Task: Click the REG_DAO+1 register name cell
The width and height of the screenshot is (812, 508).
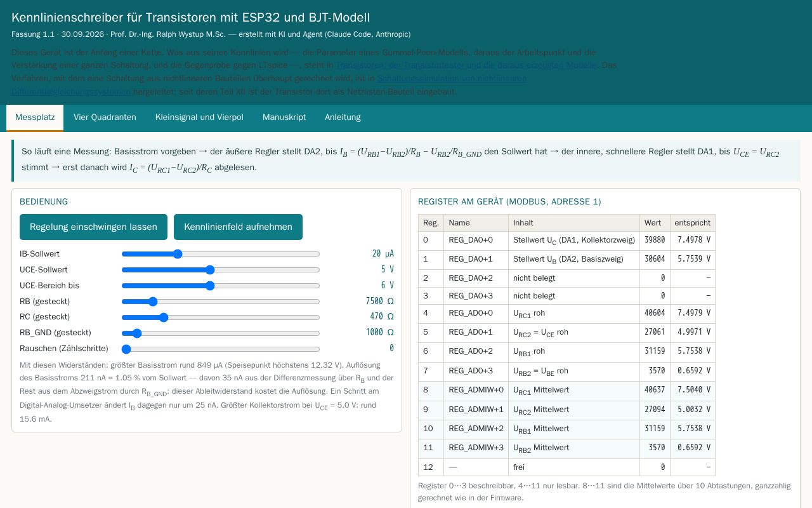Action: pyautogui.click(x=476, y=260)
